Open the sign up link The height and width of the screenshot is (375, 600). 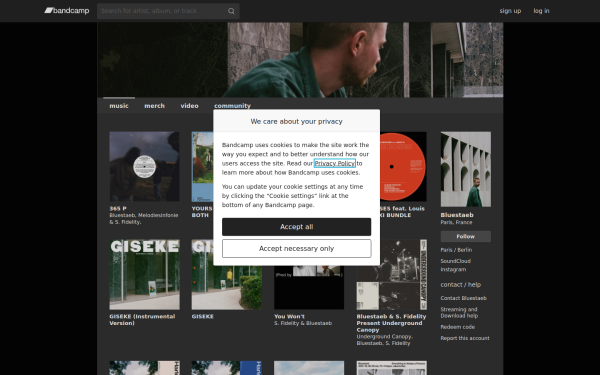click(510, 11)
